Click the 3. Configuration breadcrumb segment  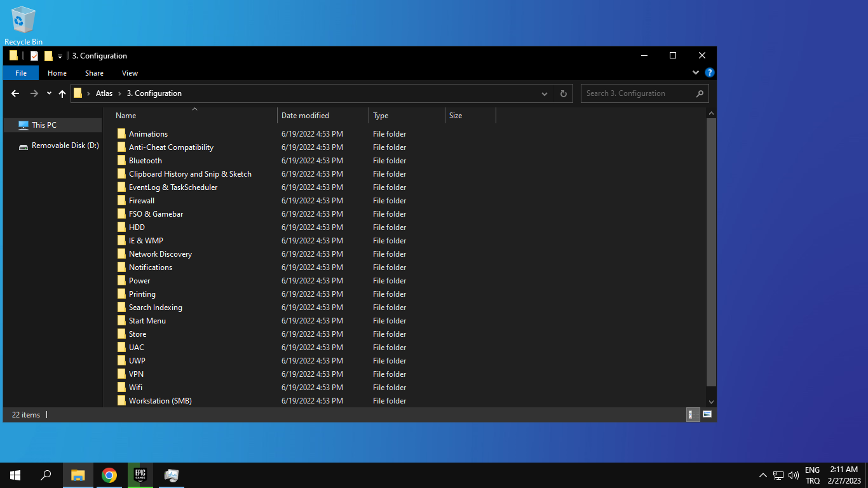coord(154,93)
